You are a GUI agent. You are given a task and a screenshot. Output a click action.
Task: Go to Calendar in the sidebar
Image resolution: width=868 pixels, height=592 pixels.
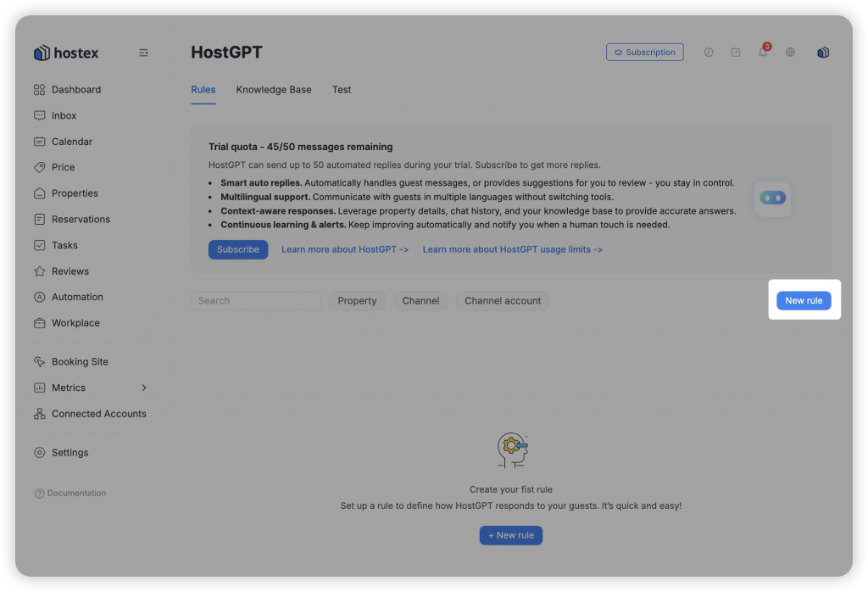71,142
